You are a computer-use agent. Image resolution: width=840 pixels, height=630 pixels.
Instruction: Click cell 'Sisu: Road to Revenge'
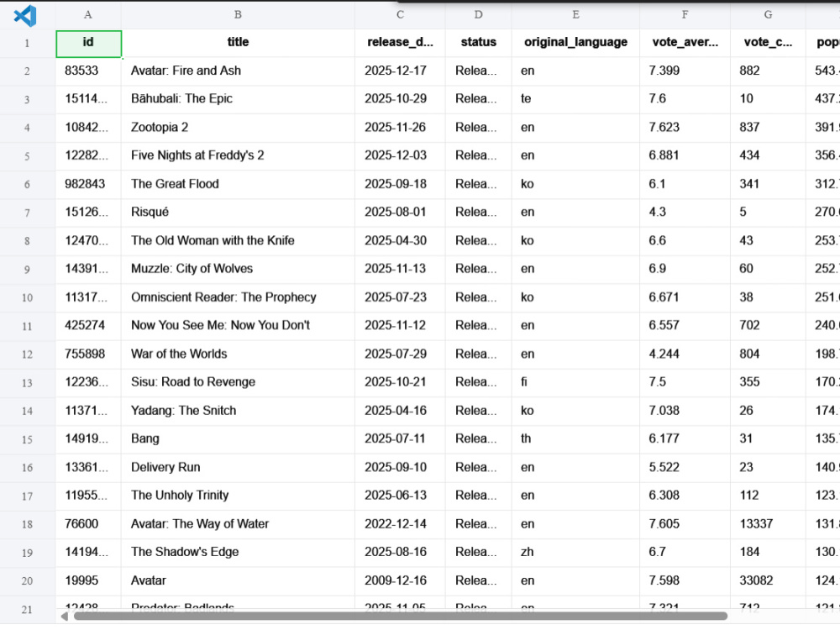(238, 382)
